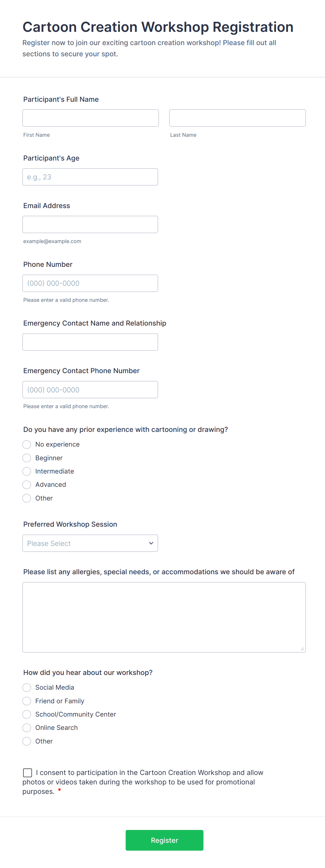Check the consent to participation checkbox
This screenshot has height=868, width=325.
point(27,773)
